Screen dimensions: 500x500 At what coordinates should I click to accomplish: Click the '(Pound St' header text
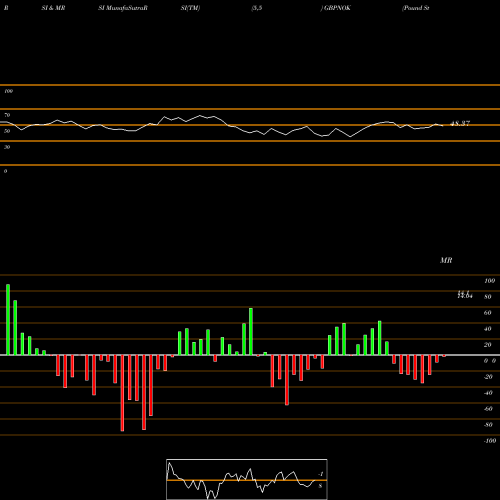click(x=415, y=8)
